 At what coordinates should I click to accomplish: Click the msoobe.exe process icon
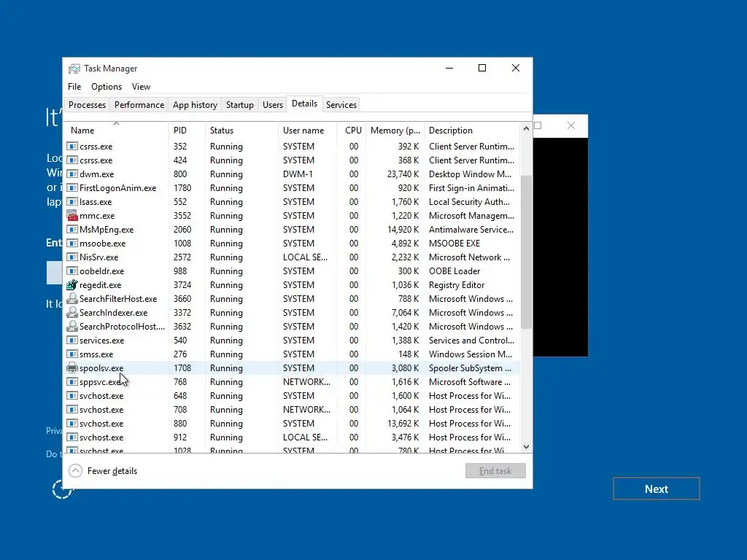(72, 244)
